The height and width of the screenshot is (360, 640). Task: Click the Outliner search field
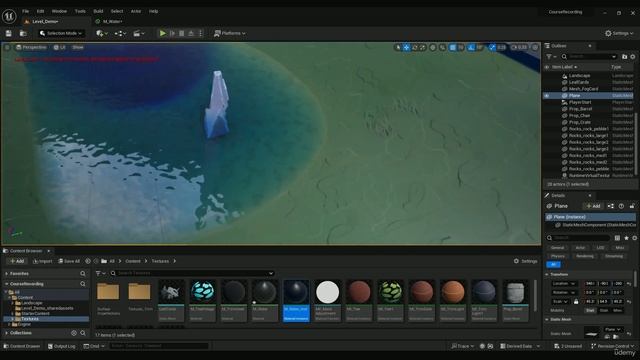click(x=589, y=56)
